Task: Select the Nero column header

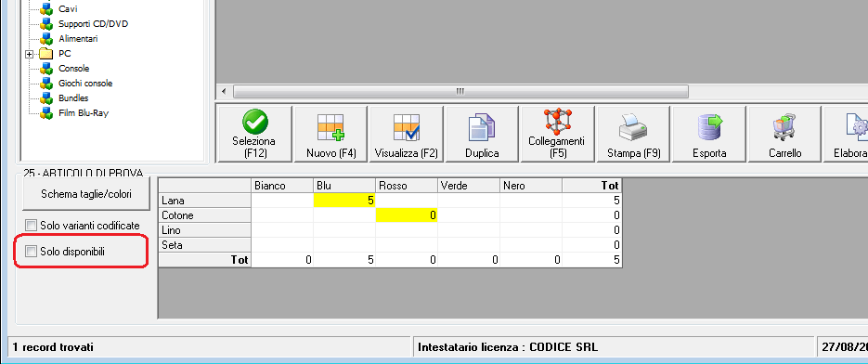Action: tap(530, 186)
